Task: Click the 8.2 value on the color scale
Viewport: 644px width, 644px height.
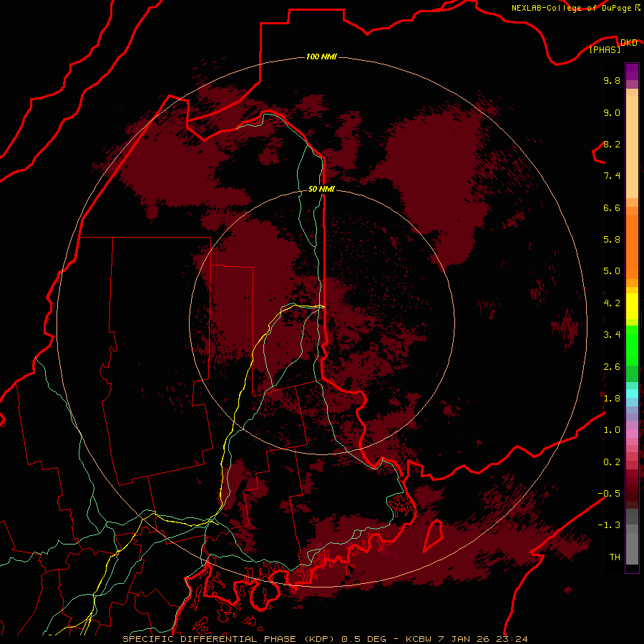Action: click(612, 144)
